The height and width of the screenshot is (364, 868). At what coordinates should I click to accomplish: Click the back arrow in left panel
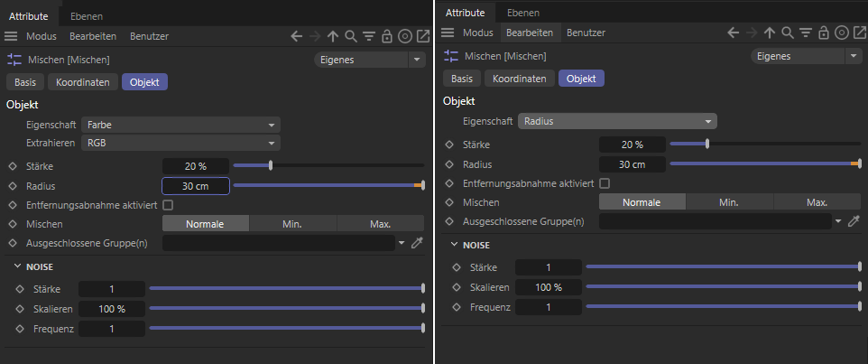pos(297,36)
